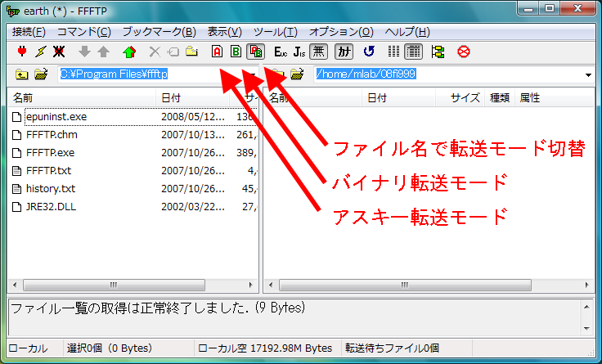Open the 表示(V) menu
The image size is (602, 364).
pyautogui.click(x=225, y=31)
